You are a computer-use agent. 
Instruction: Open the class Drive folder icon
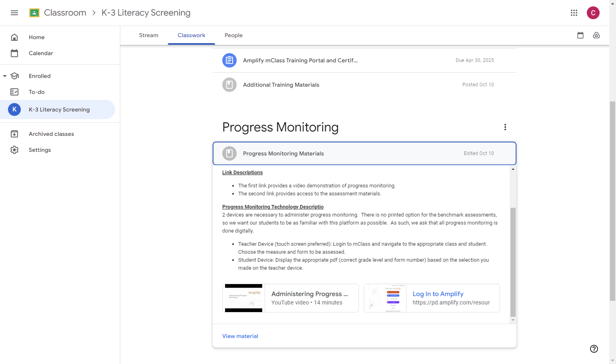(596, 35)
